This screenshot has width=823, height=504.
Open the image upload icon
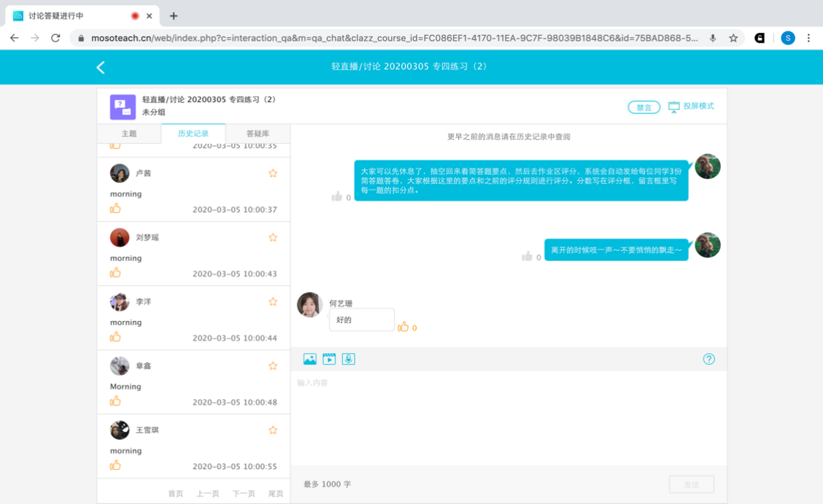point(309,359)
